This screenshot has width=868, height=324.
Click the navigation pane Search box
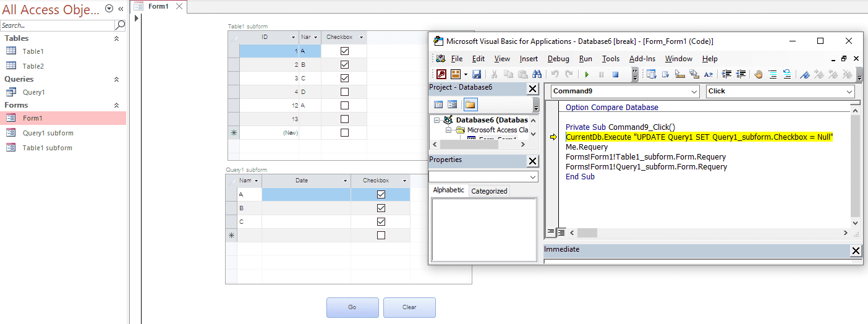57,25
